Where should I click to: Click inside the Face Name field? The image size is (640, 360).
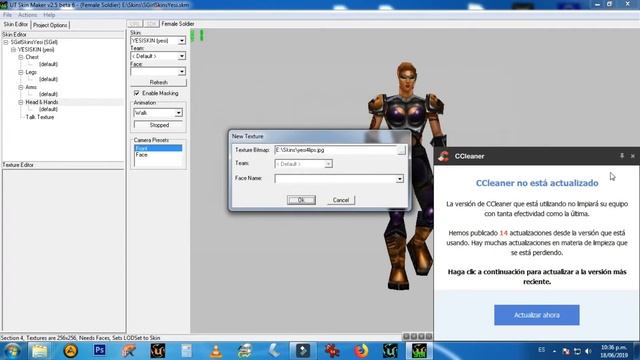pos(335,179)
